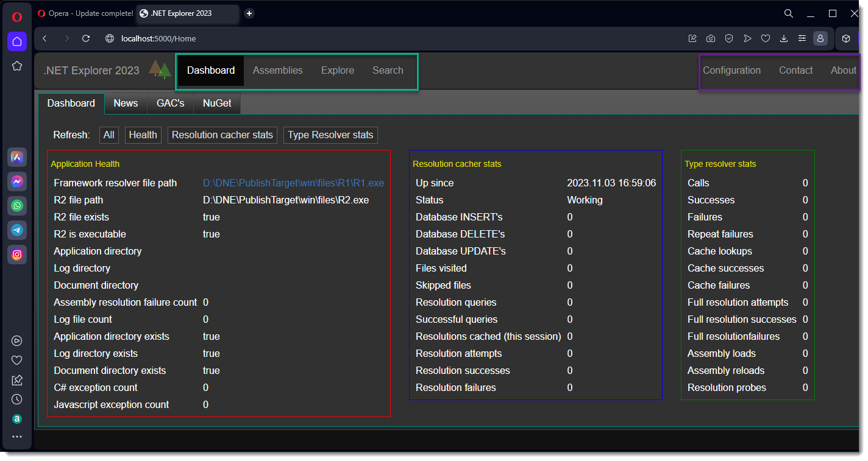The height and width of the screenshot is (461, 868).
Task: Click the 'Database INSERT's' label
Action: pos(459,217)
